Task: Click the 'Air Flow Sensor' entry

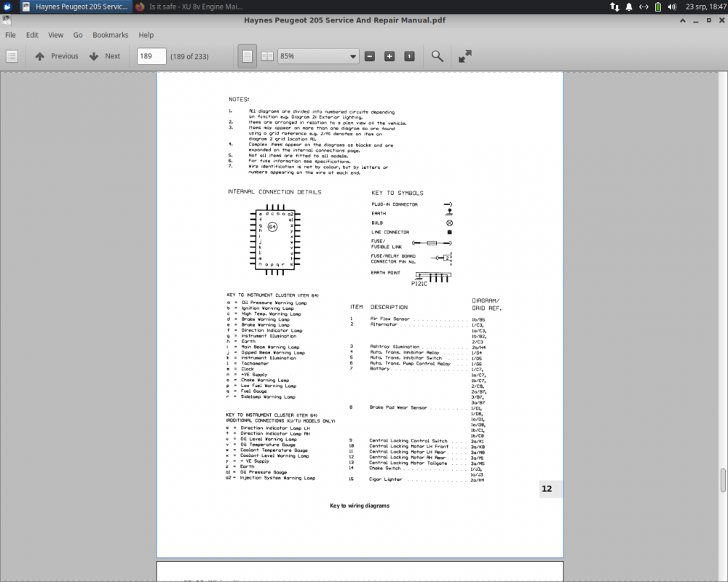Action: click(389, 319)
